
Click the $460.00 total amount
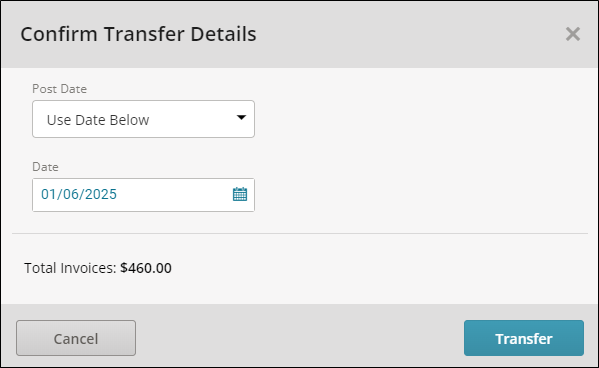(x=146, y=268)
